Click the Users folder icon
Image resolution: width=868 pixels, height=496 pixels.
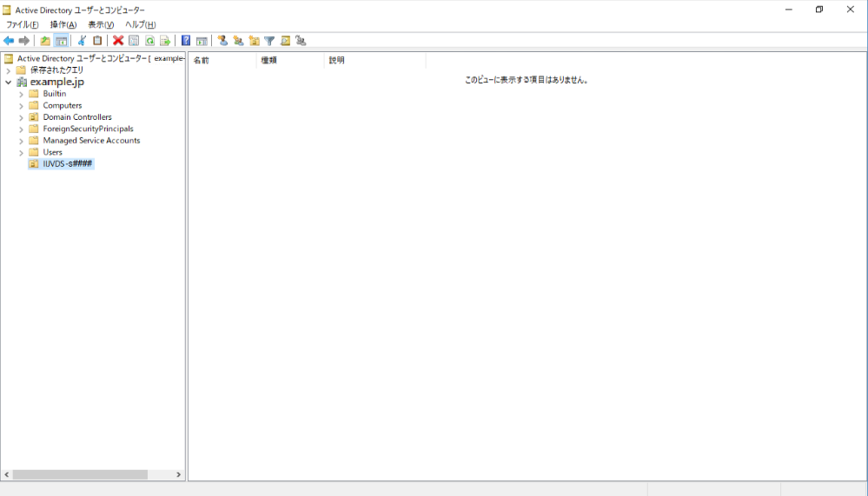tap(34, 152)
